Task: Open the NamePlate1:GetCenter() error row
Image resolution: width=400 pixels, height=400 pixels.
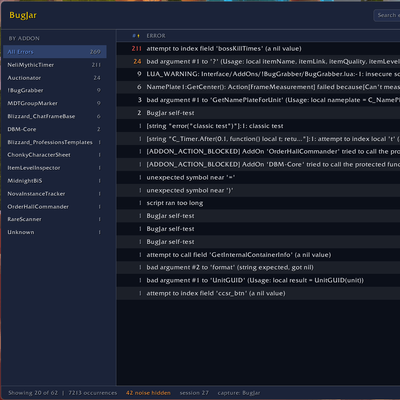Action: (258, 87)
